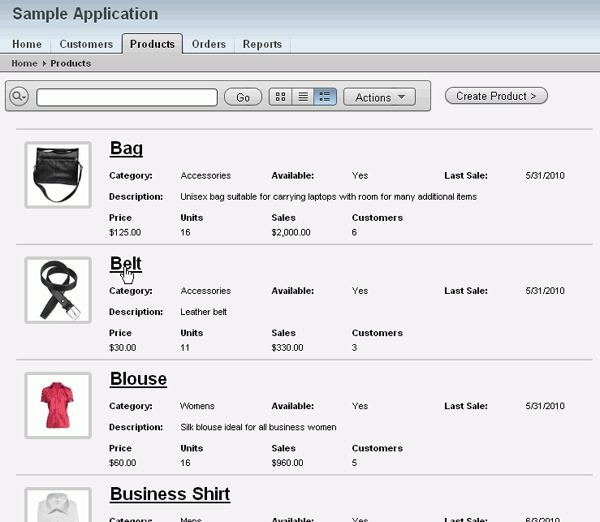Screen dimensions: 600x522
Task: Click the Blouse customers count 5
Action: (x=354, y=463)
